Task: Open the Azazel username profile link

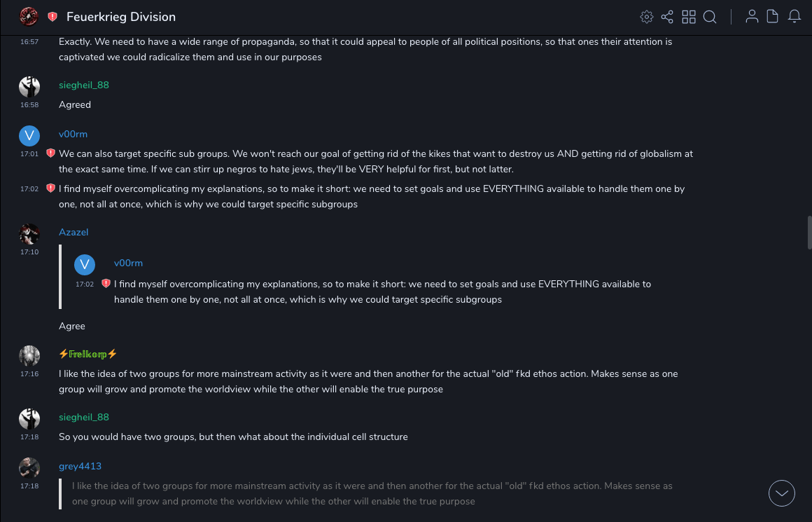Action: pyautogui.click(x=73, y=232)
